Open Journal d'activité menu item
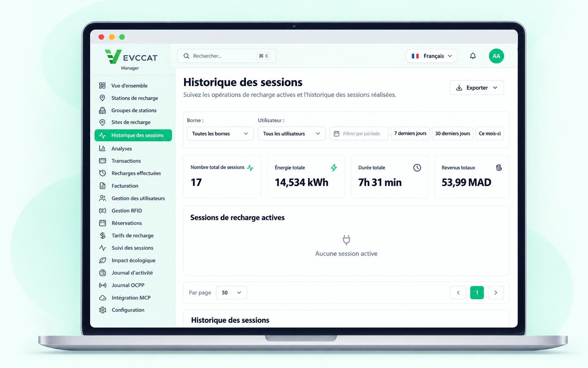The image size is (588, 368). (x=132, y=273)
